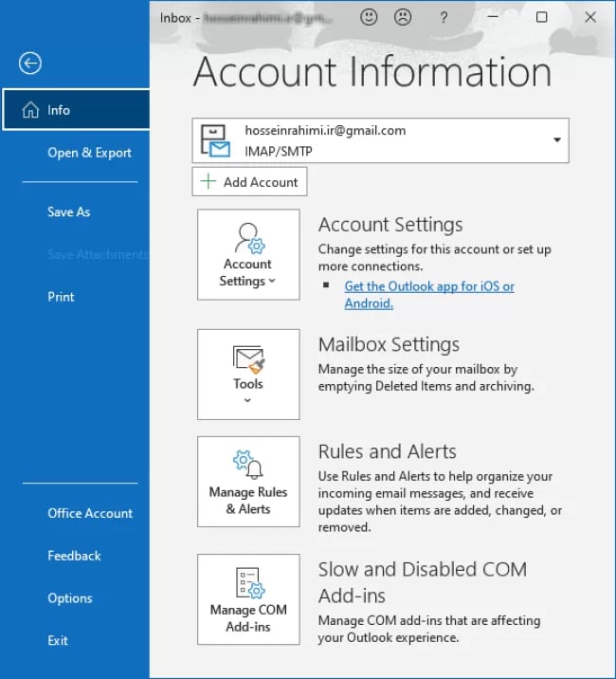Send a smile feedback face icon
This screenshot has height=679, width=616.
pyautogui.click(x=369, y=17)
